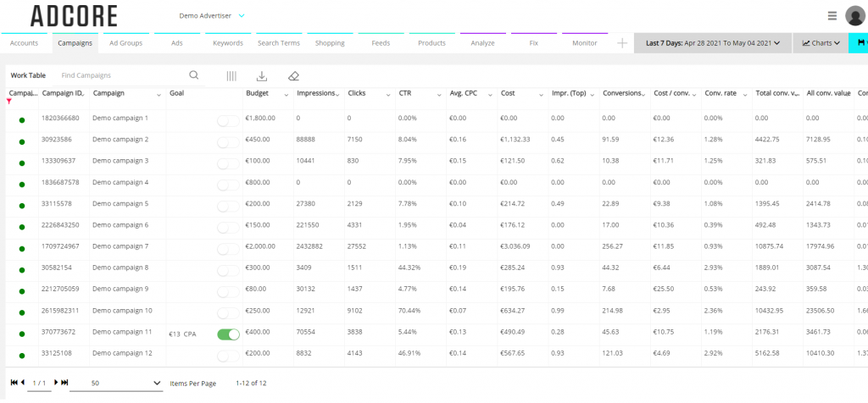The width and height of the screenshot is (868, 403).
Task: Open the hamburger menu icon
Action: pyautogui.click(x=832, y=16)
